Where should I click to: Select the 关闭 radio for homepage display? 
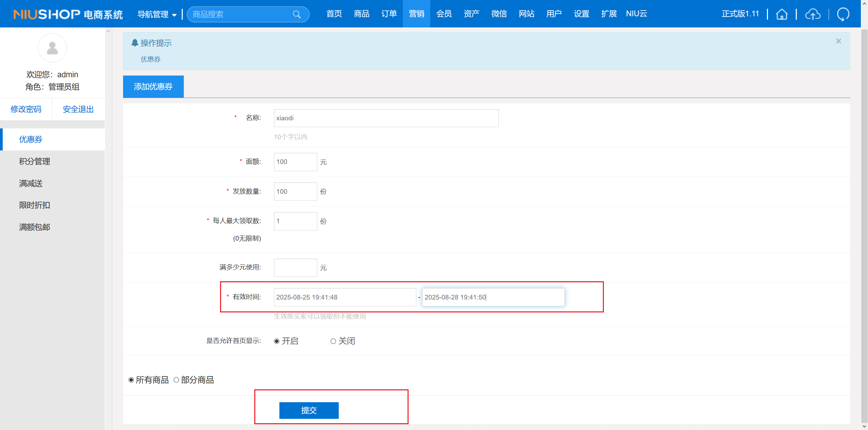[333, 341]
